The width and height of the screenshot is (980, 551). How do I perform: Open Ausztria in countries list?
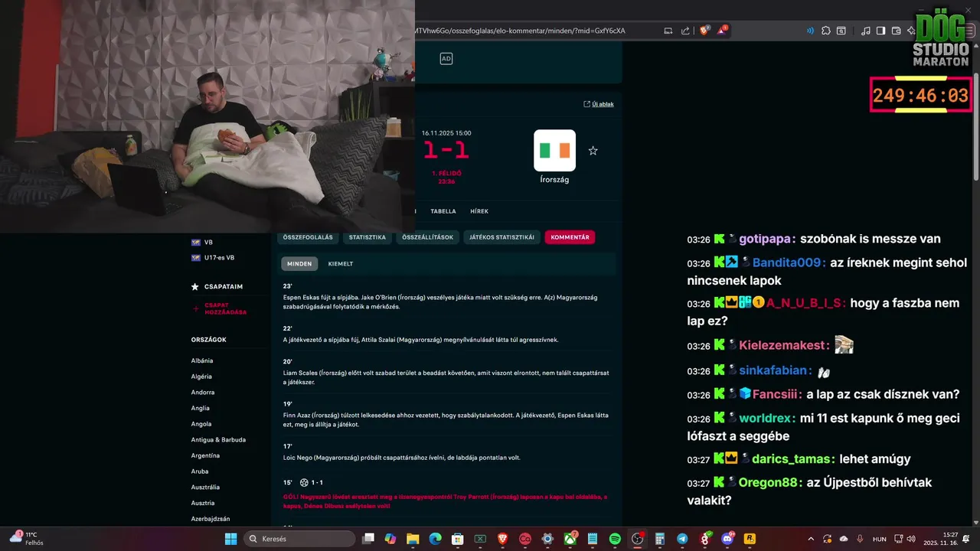coord(203,503)
